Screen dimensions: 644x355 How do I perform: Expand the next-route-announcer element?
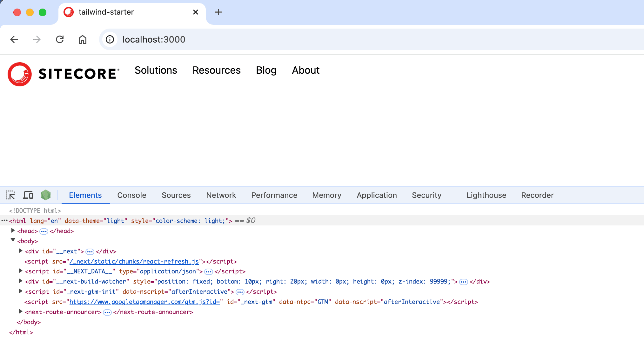click(x=21, y=311)
